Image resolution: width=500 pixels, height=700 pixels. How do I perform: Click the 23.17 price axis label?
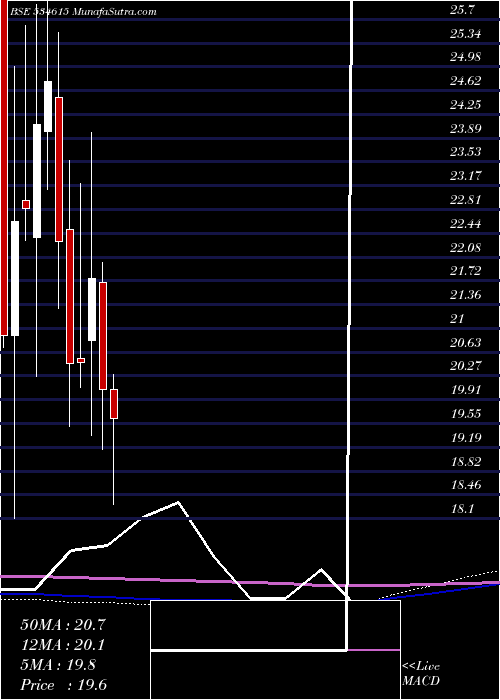[466, 176]
